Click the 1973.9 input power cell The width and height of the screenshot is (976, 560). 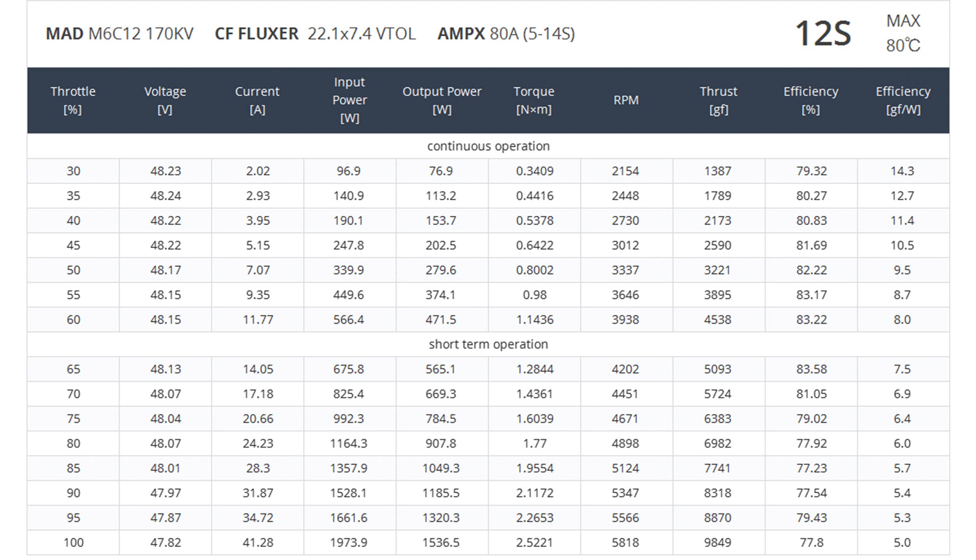(x=349, y=542)
